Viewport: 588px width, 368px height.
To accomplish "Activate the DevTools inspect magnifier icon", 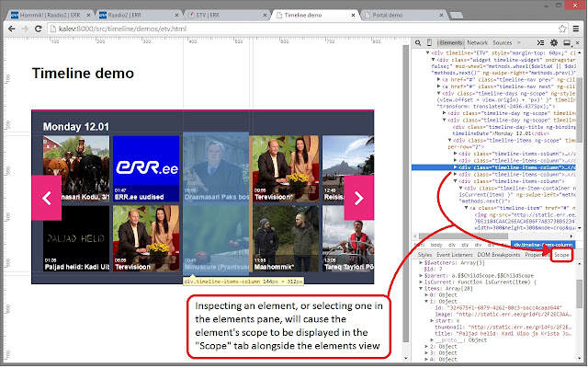I will click(418, 43).
